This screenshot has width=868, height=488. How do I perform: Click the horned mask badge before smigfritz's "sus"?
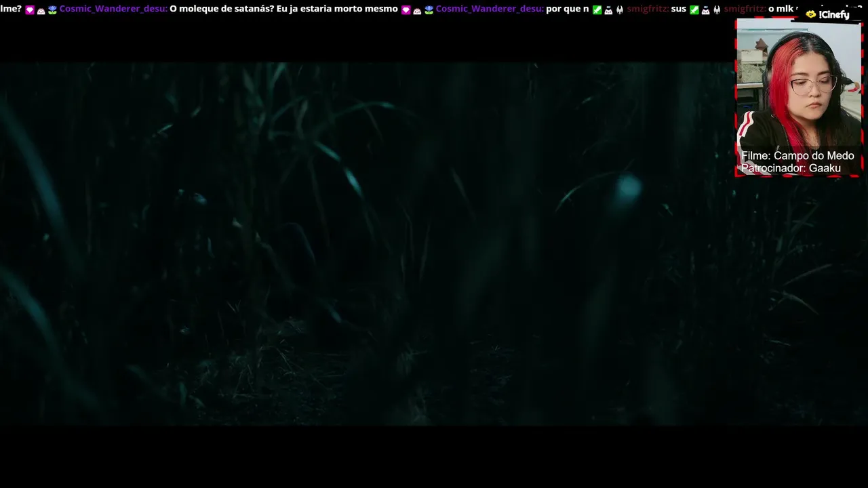620,10
